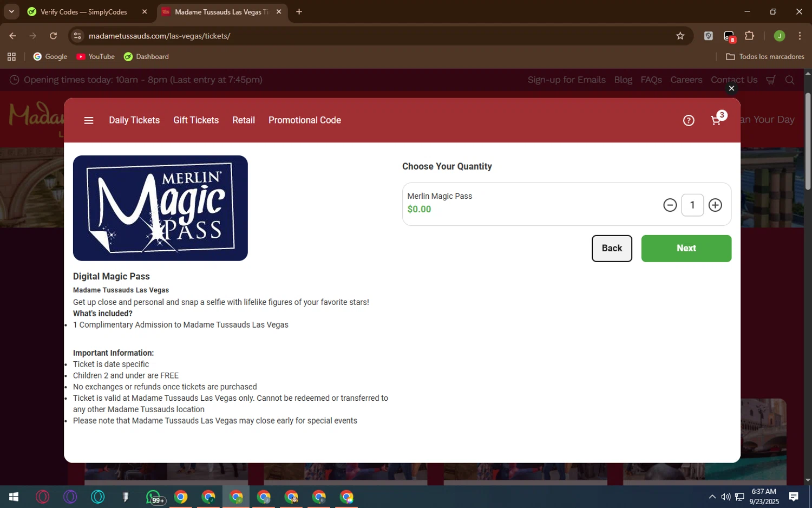Screen dimensions: 812x508
Task: Click the Digital Magic Pass heading
Action: coord(112,276)
